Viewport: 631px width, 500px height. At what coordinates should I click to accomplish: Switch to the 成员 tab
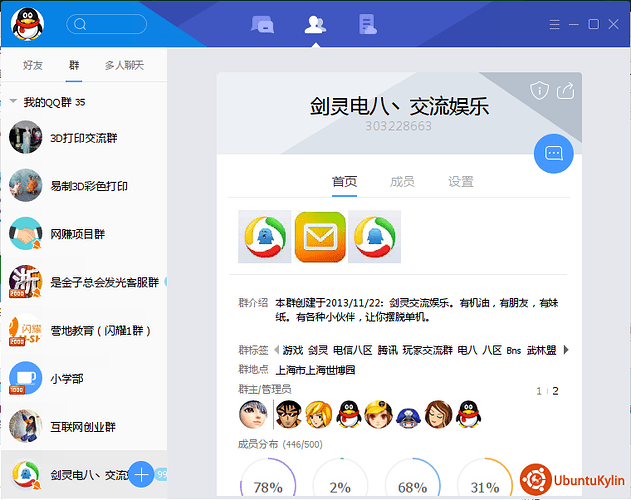[x=402, y=182]
